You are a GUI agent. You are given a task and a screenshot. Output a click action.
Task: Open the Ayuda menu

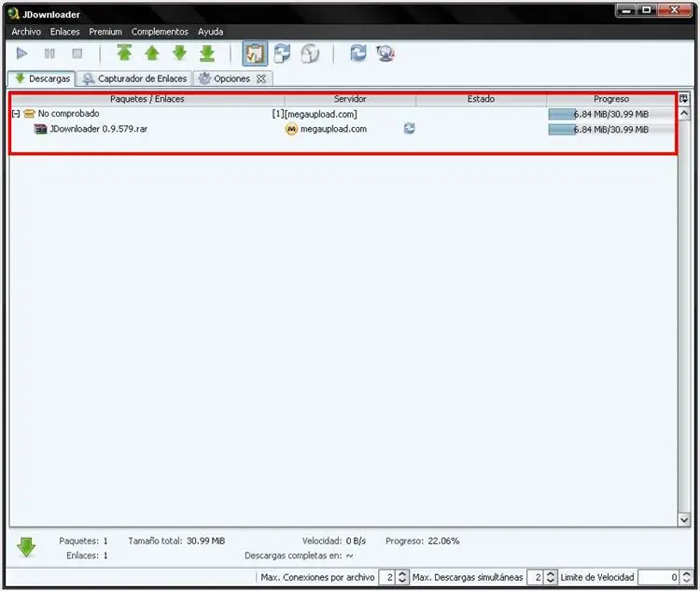210,32
